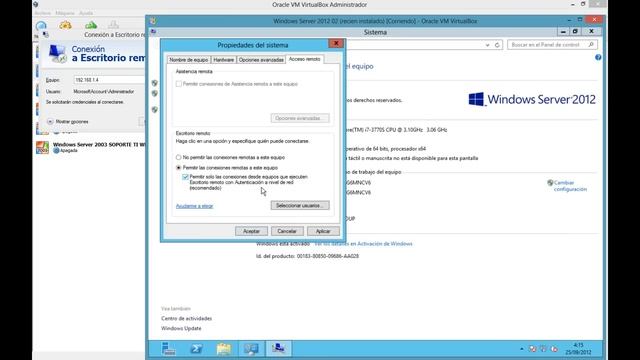Open the yellow gear Configuración icon in VirtualBox toolbar

click(x=65, y=25)
